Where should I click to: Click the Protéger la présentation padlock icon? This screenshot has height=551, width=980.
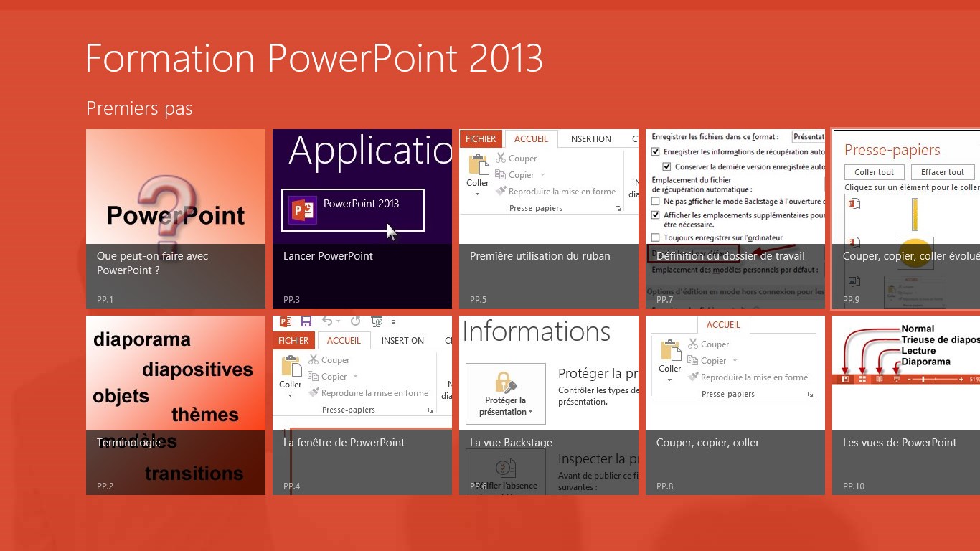[505, 382]
